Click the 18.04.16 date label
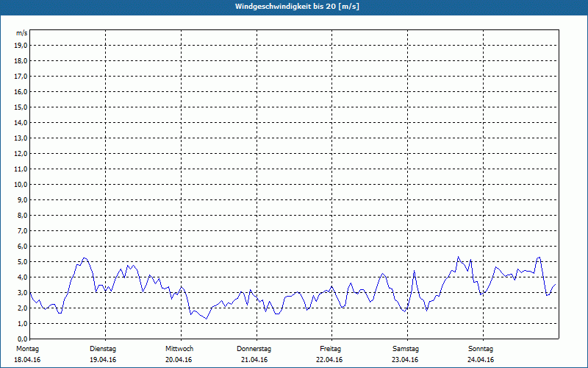This screenshot has width=588, height=368. pos(27,360)
